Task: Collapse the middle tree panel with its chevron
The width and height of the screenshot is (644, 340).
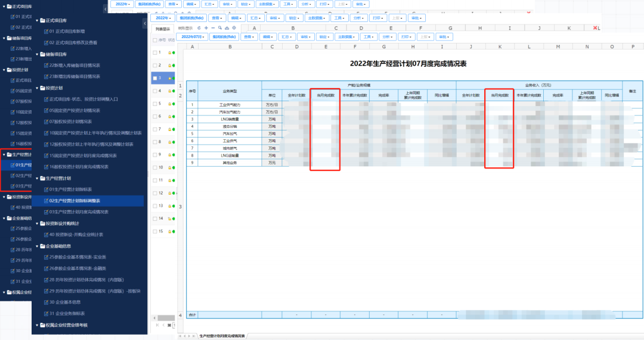Action: click(x=144, y=24)
